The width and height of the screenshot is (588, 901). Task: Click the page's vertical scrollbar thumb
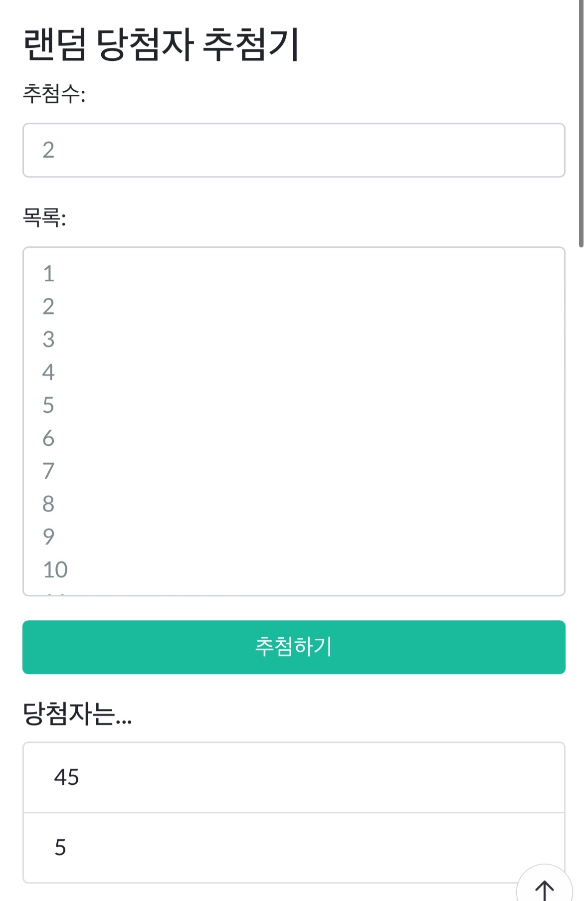pyautogui.click(x=581, y=125)
